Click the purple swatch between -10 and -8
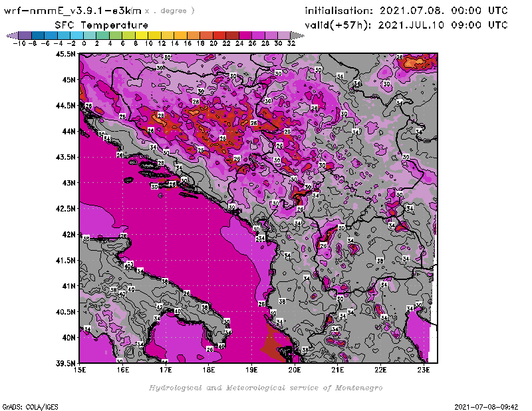The width and height of the screenshot is (532, 411). point(25,35)
